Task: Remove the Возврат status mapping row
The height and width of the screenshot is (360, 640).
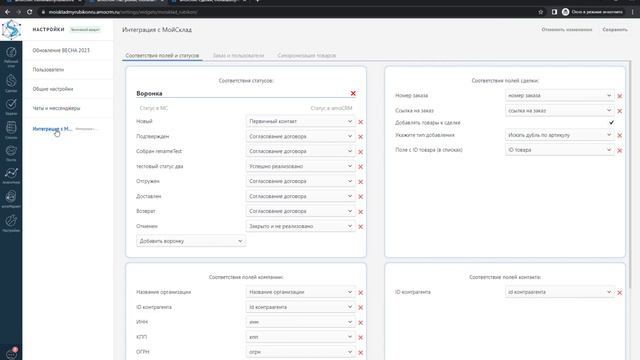Action: coord(360,212)
